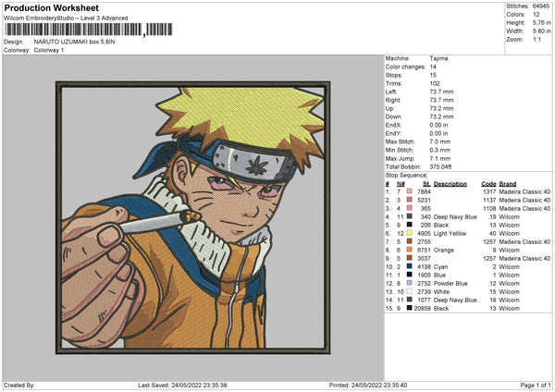Select the Black swatch with 206 stitches

click(x=410, y=225)
